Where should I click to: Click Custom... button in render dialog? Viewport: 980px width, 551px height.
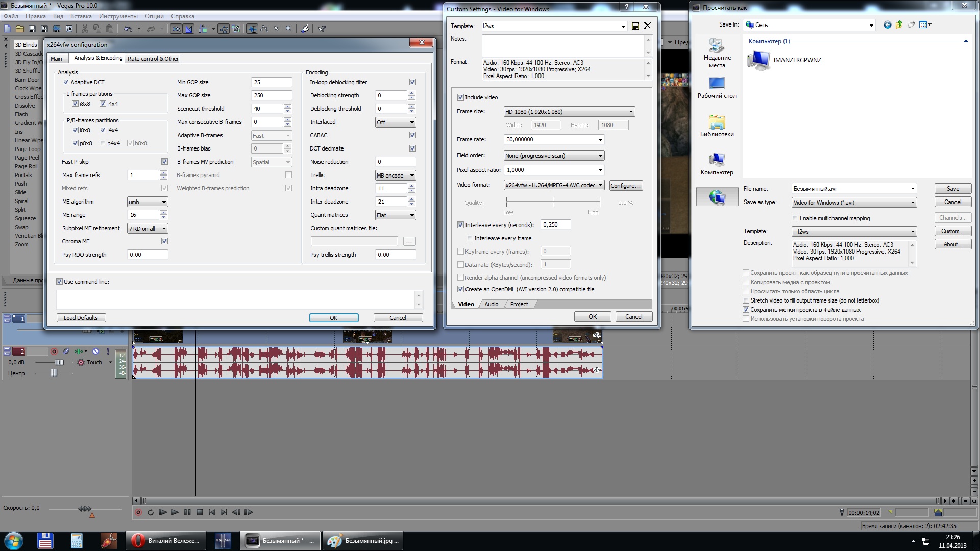tap(952, 231)
